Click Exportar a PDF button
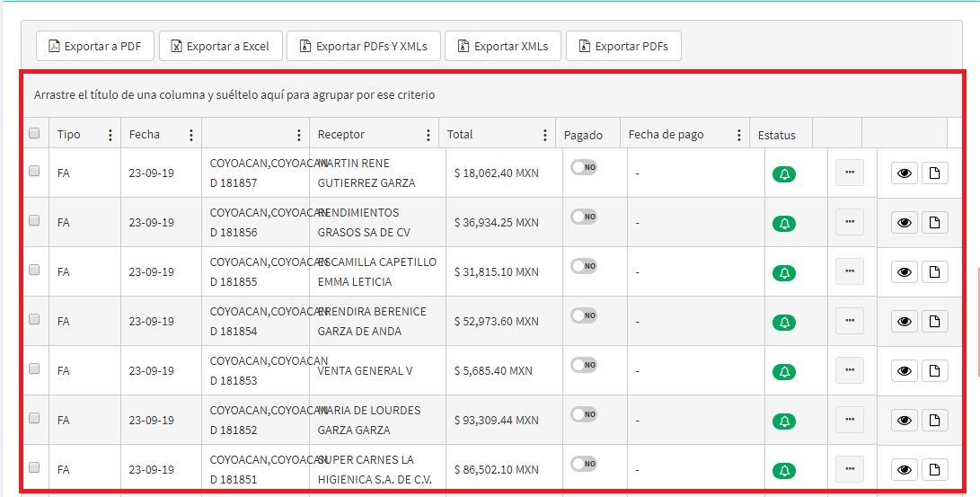Image resolution: width=980 pixels, height=497 pixels. 95,47
